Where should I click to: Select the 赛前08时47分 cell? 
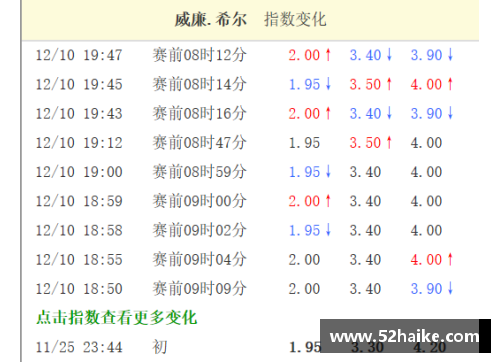pos(200,143)
